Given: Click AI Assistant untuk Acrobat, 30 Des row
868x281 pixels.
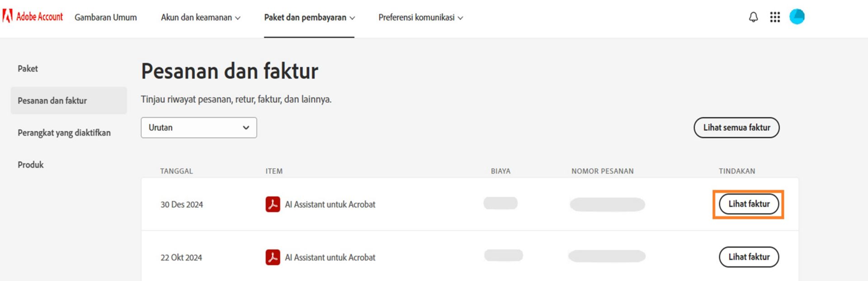Looking at the screenshot, I should pyautogui.click(x=330, y=205).
